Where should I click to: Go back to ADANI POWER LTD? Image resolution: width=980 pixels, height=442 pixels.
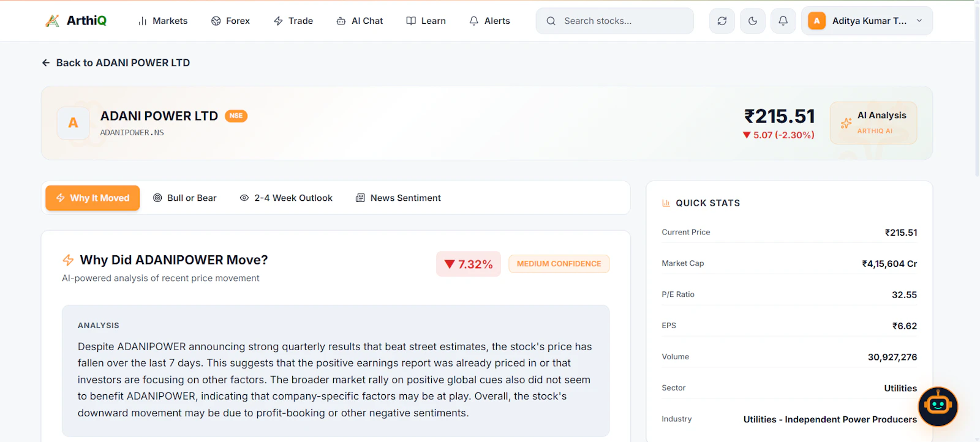tap(116, 62)
